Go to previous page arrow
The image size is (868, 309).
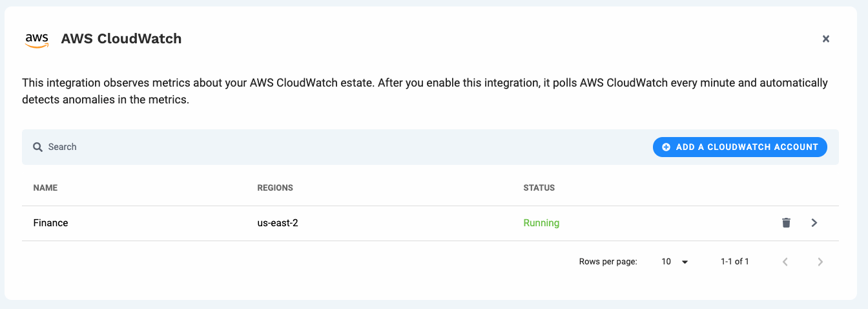click(785, 262)
